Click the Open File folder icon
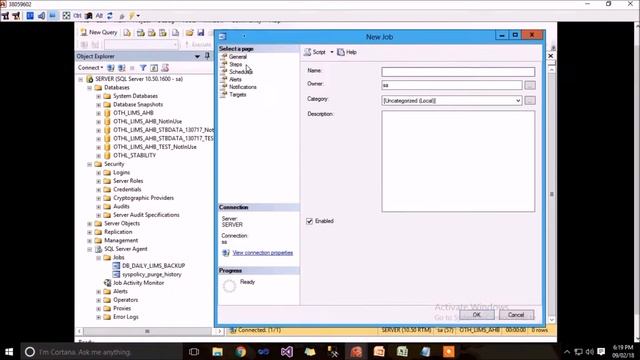Viewport: 640px width, 360px height. click(x=189, y=32)
